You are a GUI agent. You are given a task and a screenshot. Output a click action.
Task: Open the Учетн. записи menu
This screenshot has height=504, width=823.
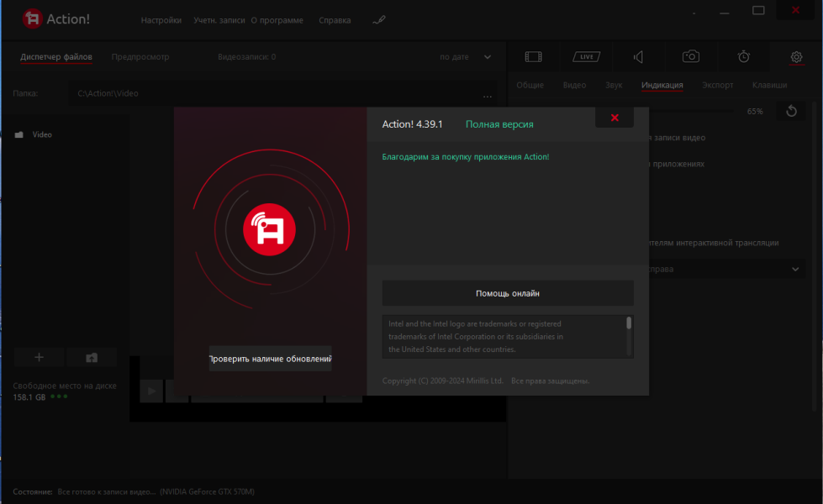219,20
